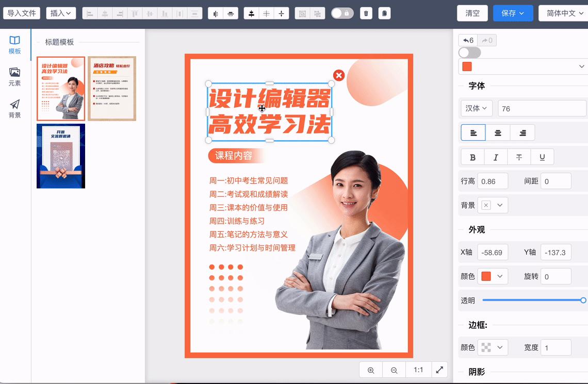The height and width of the screenshot is (384, 588).
Task: Open the 元素 elements panel
Action: tap(14, 76)
